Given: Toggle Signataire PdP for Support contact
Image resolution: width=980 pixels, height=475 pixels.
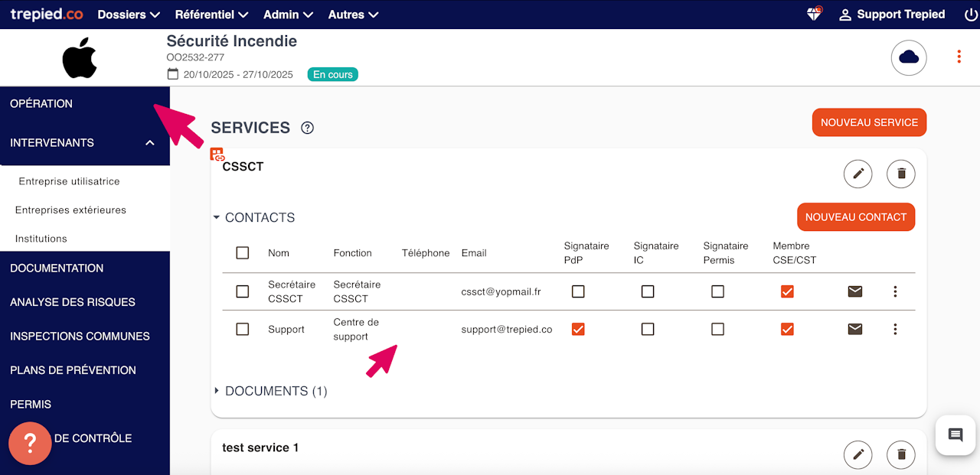Looking at the screenshot, I should (578, 329).
